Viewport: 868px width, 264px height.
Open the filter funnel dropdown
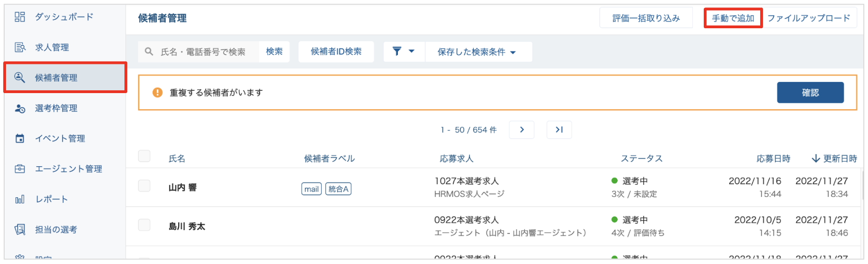403,51
